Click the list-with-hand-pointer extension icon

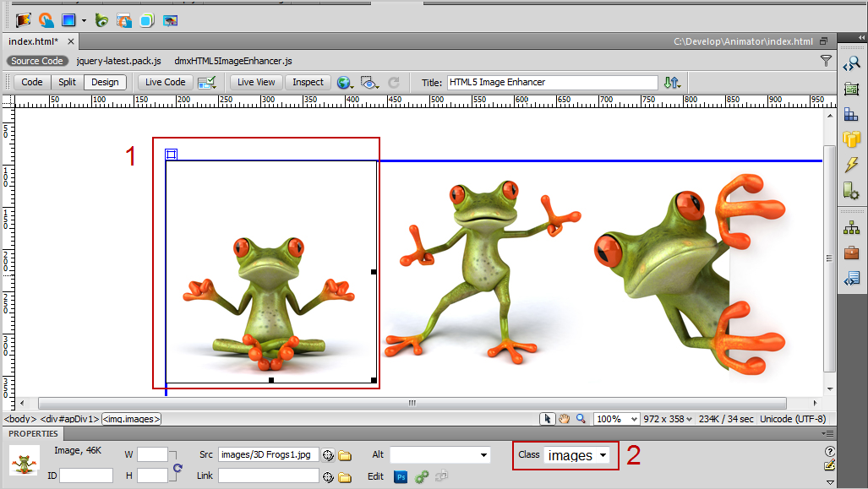(124, 20)
